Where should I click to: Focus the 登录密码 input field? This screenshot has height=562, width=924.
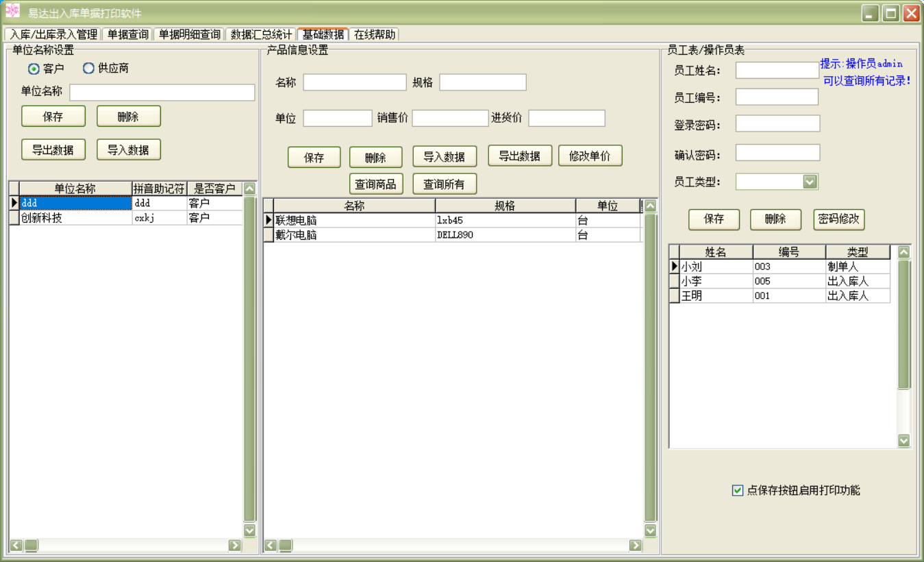[778, 123]
